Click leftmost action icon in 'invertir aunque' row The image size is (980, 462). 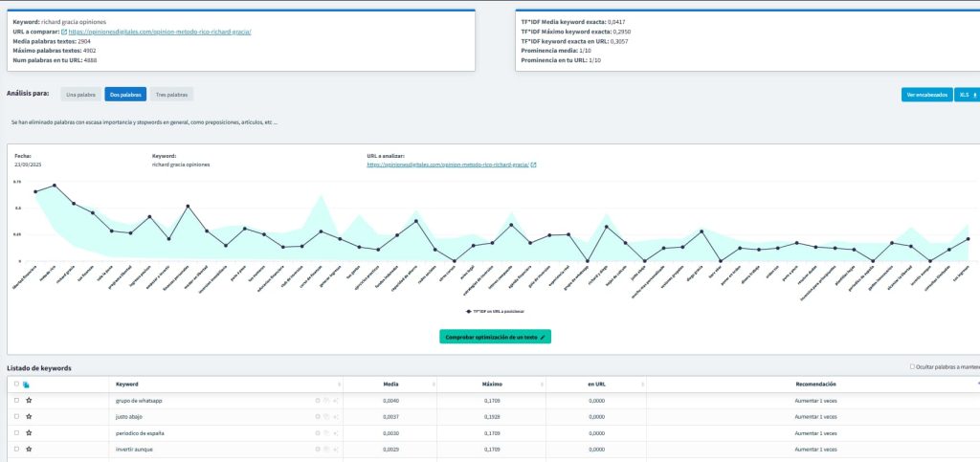[x=318, y=449]
